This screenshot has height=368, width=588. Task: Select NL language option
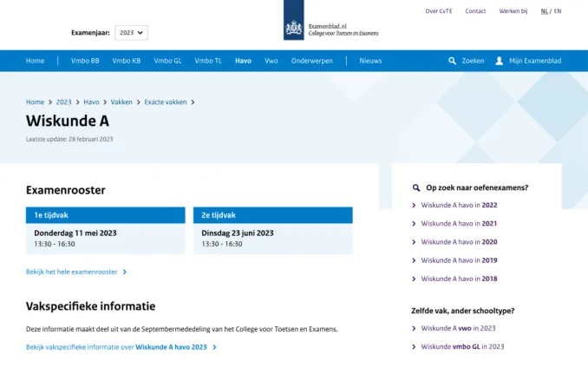(544, 11)
